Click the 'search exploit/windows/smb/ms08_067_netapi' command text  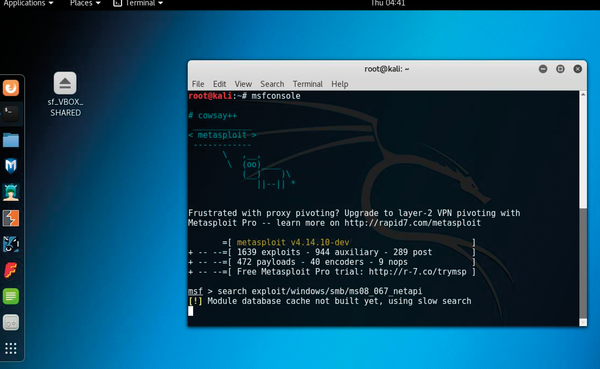coord(320,291)
